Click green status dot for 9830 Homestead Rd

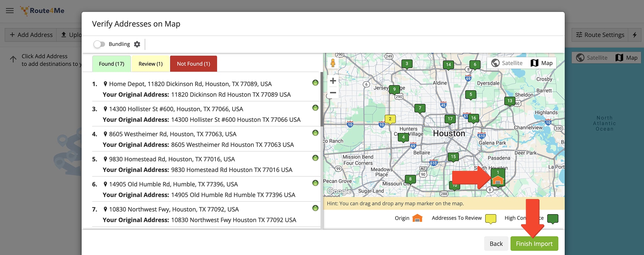point(315,158)
